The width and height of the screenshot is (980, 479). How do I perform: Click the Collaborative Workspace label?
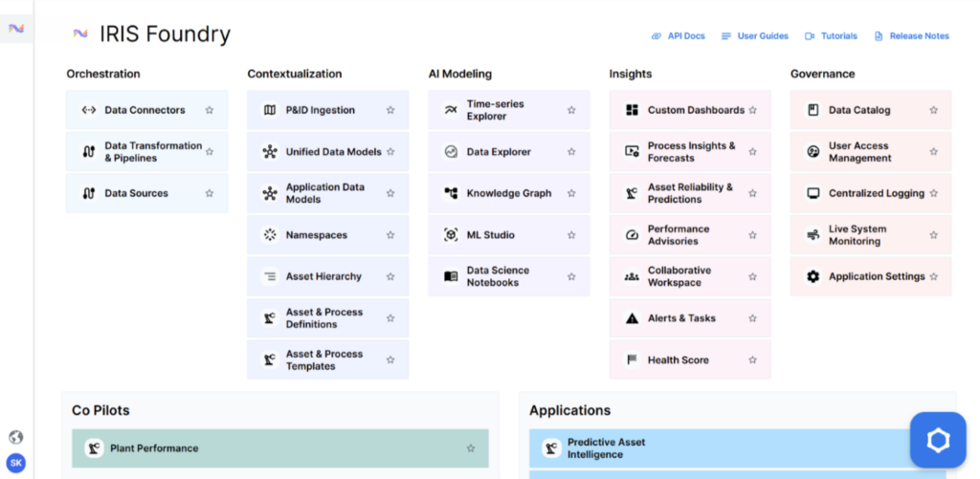pos(679,276)
